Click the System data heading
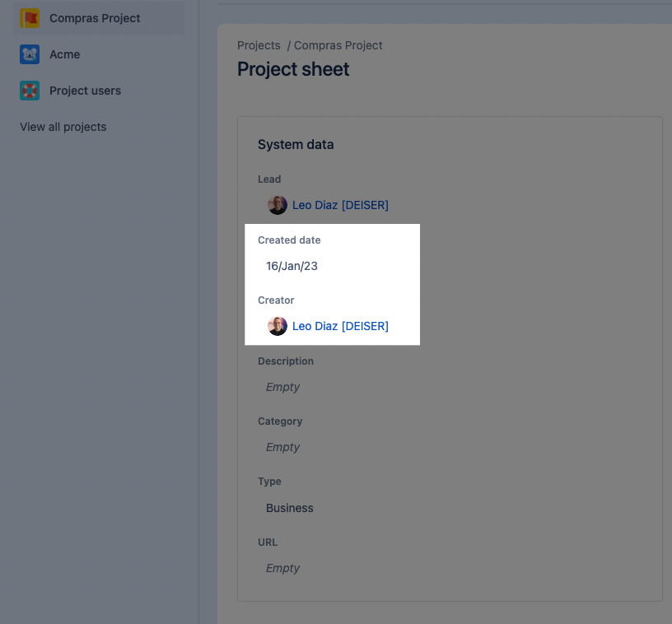Viewport: 672px width, 624px height. pyautogui.click(x=296, y=144)
